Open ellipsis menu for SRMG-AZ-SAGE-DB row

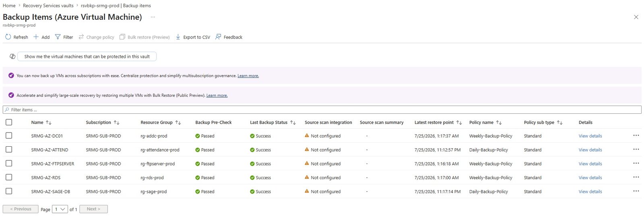pyautogui.click(x=636, y=191)
